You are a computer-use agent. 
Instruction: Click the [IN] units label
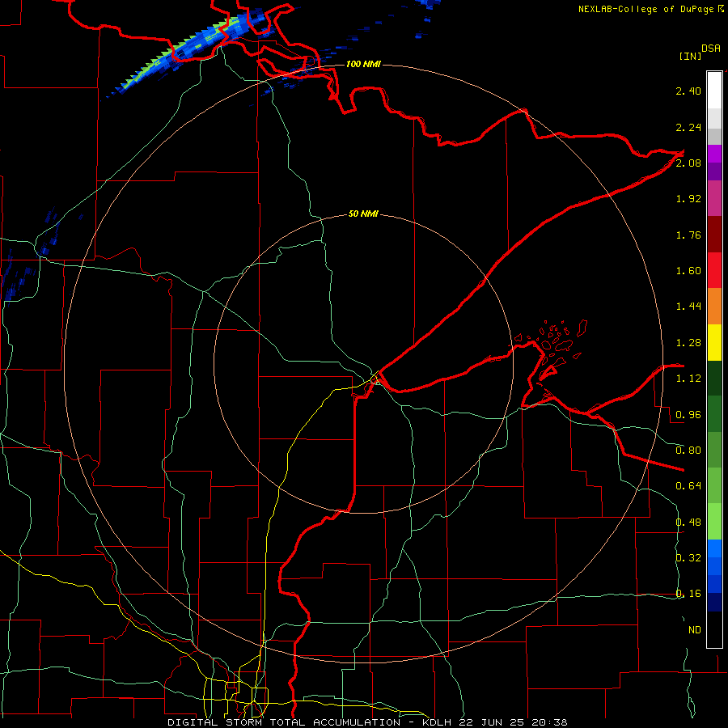pyautogui.click(x=691, y=56)
